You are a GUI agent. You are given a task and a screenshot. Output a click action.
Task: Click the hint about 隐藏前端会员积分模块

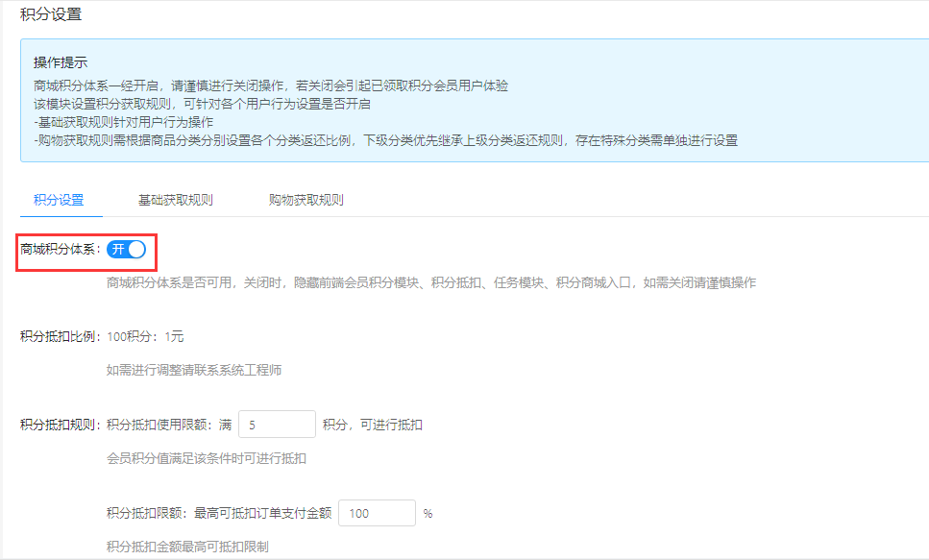pyautogui.click(x=431, y=282)
